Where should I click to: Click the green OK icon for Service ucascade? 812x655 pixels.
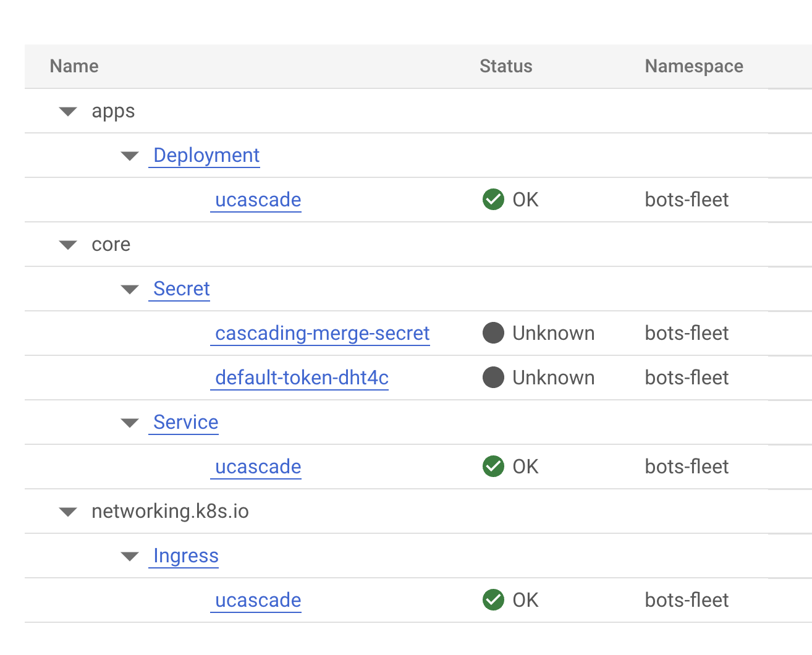[x=493, y=467]
